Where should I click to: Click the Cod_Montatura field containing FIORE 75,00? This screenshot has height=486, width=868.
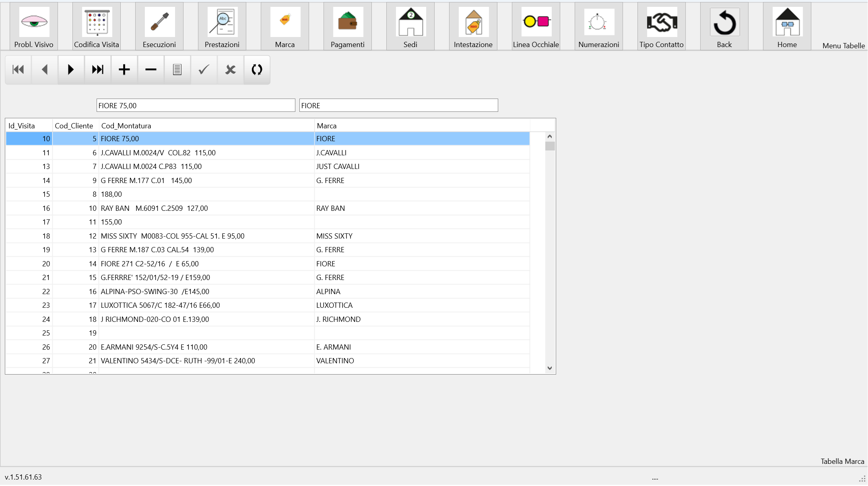[196, 105]
